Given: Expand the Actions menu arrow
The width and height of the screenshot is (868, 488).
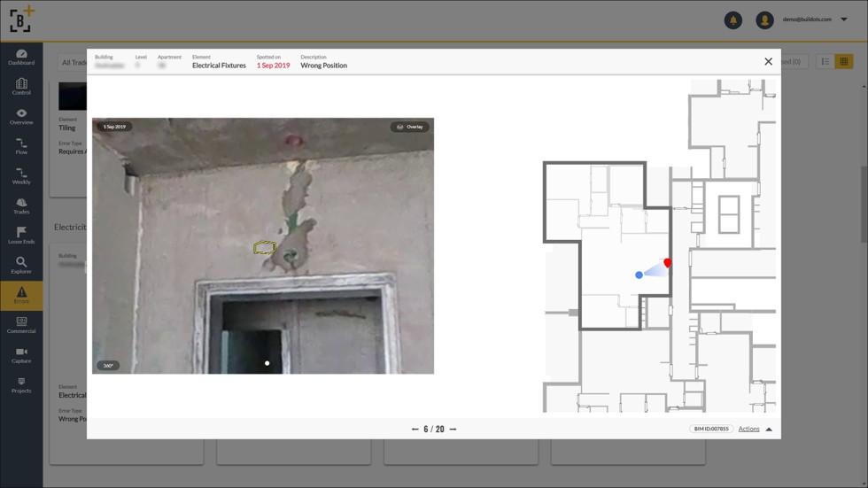Looking at the screenshot, I should click(769, 429).
